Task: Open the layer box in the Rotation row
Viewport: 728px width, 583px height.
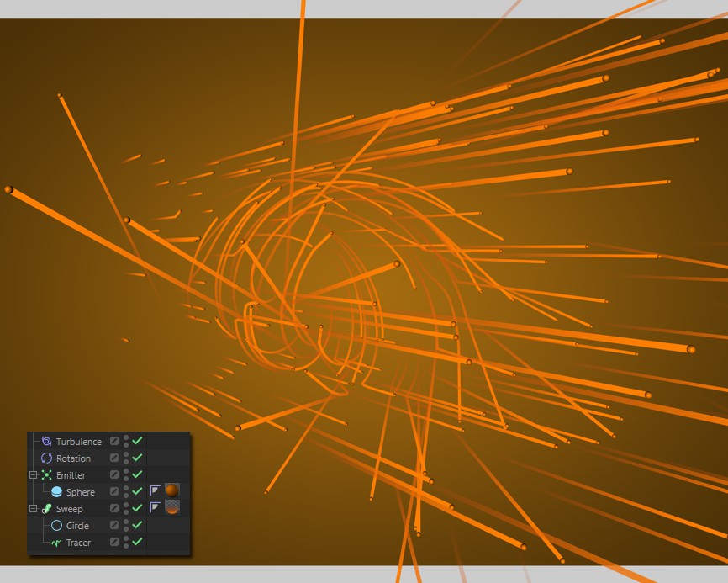Action: click(x=114, y=458)
